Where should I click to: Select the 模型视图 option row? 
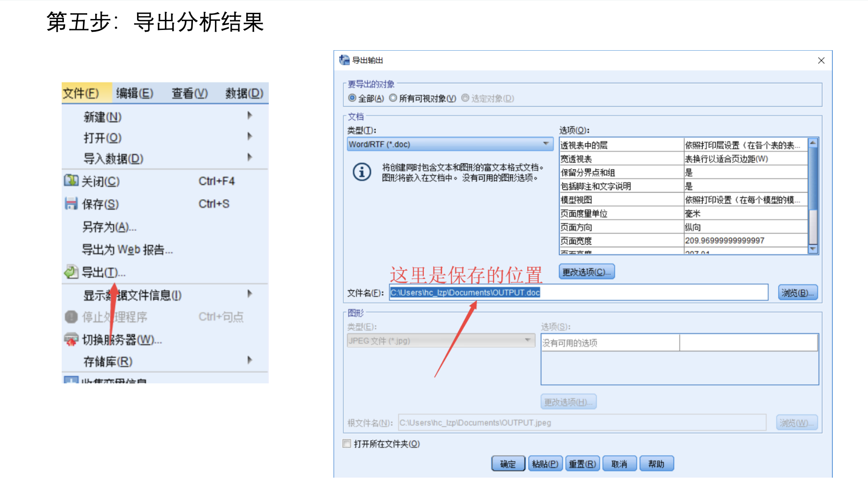click(x=683, y=200)
